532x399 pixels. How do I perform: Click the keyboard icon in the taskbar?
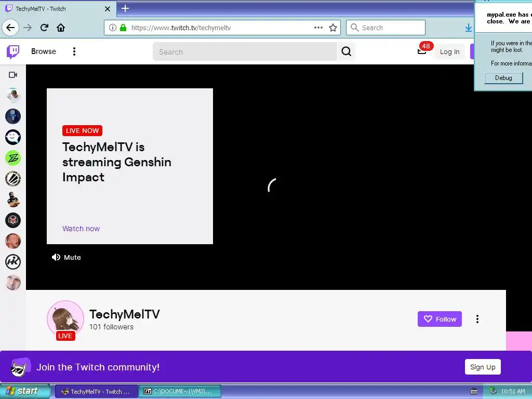tap(474, 391)
